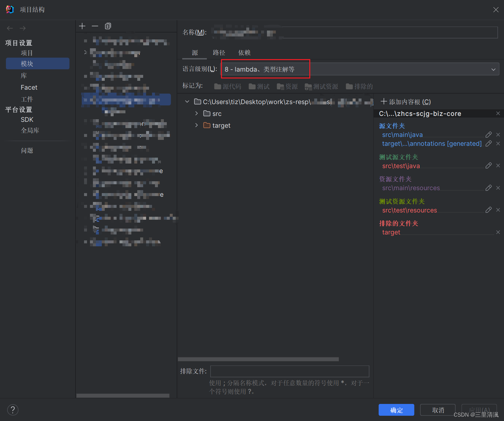Switch to the 源 tab

click(x=195, y=53)
